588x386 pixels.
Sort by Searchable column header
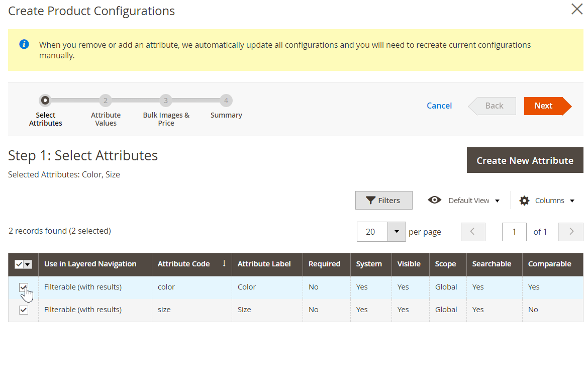pyautogui.click(x=494, y=264)
